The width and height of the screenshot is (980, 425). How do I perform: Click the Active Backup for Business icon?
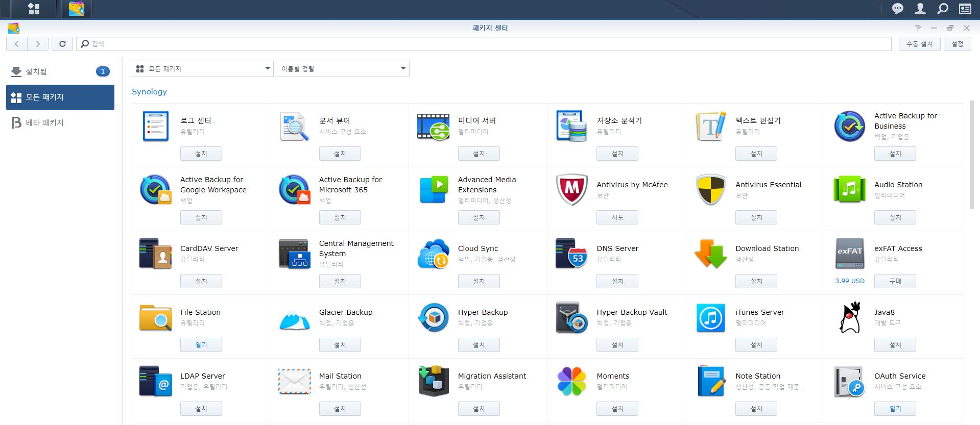pyautogui.click(x=850, y=126)
